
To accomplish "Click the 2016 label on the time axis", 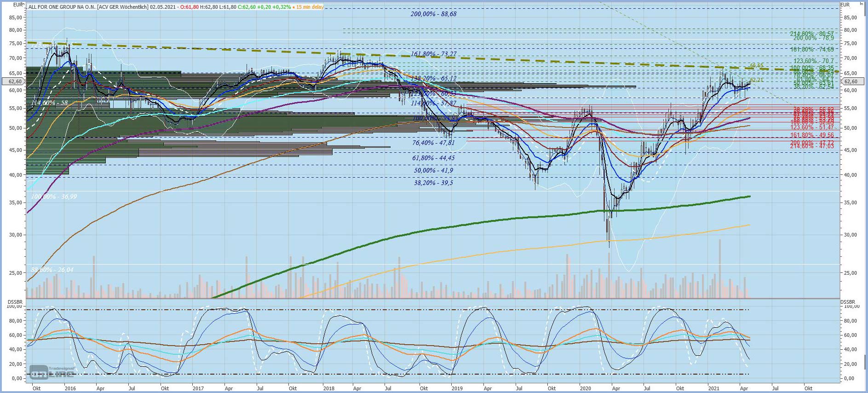I will pos(70,388).
